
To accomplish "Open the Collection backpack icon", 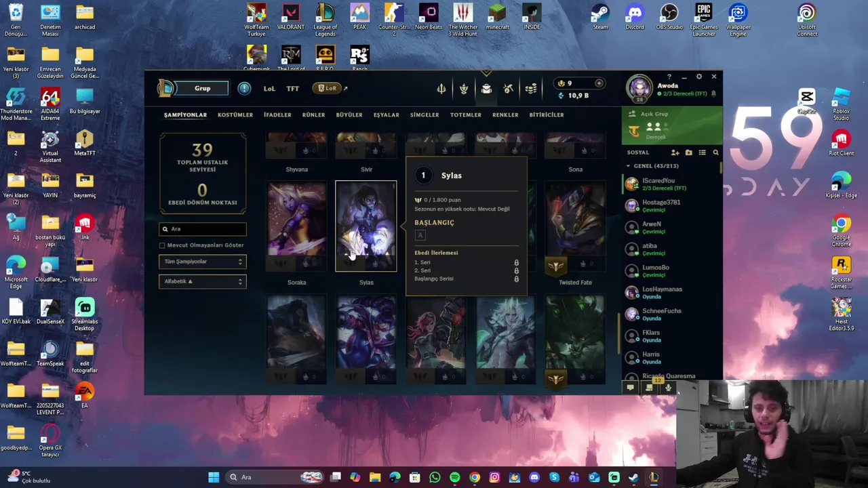I will click(x=486, y=89).
